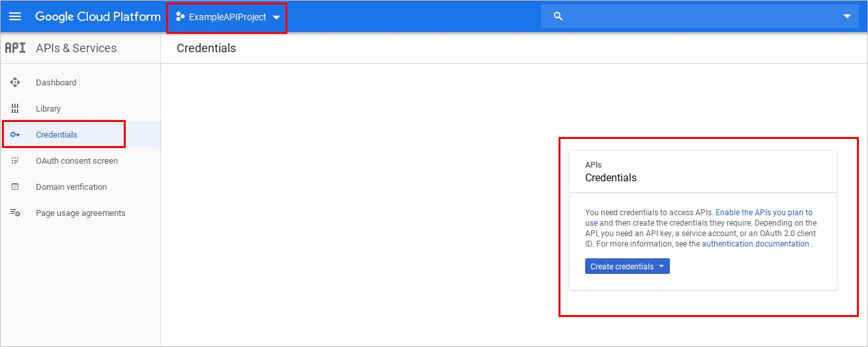Image resolution: width=868 pixels, height=347 pixels.
Task: Click the Dashboard icon in sidebar
Action: 15,83
